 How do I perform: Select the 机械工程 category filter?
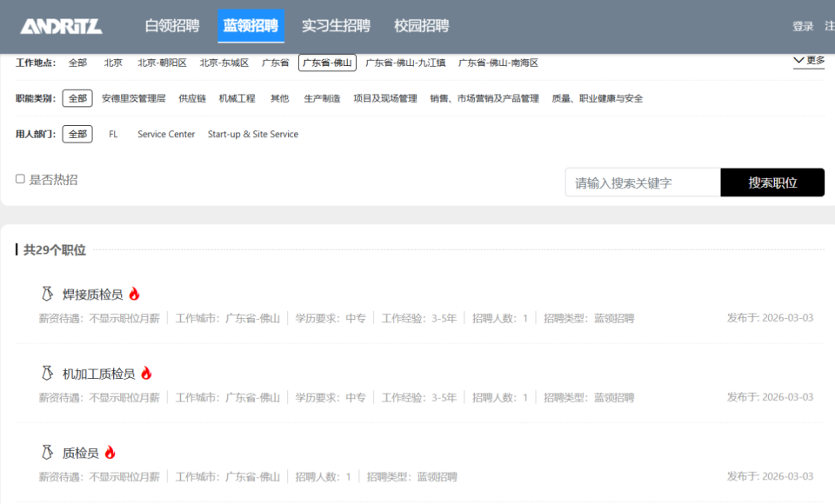(x=237, y=98)
